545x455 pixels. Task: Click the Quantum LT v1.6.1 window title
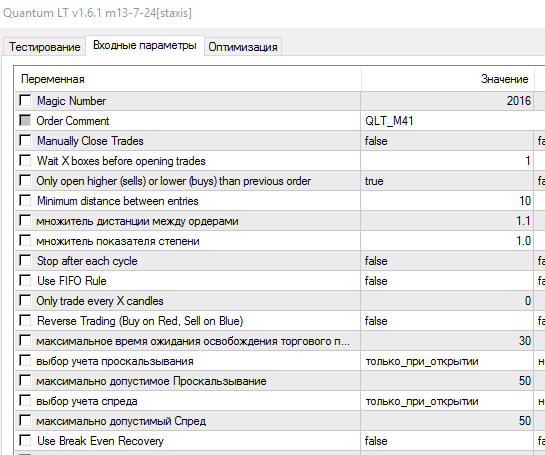[97, 13]
